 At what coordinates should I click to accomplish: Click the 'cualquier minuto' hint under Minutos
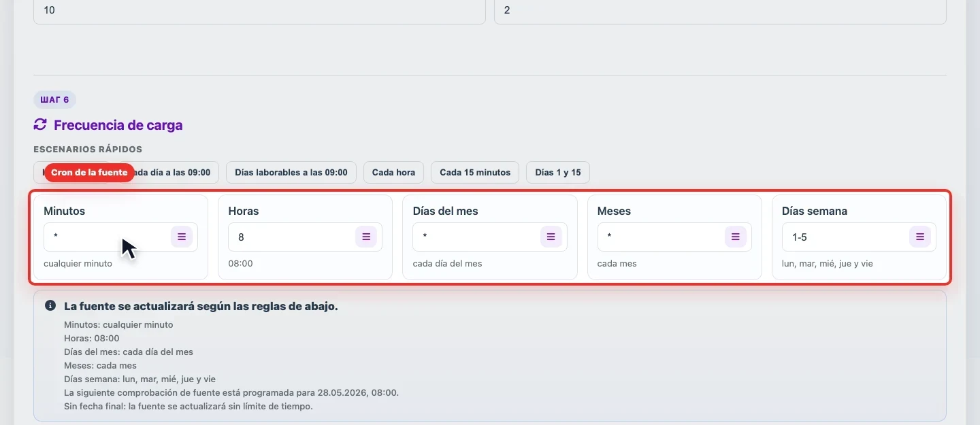click(78, 263)
